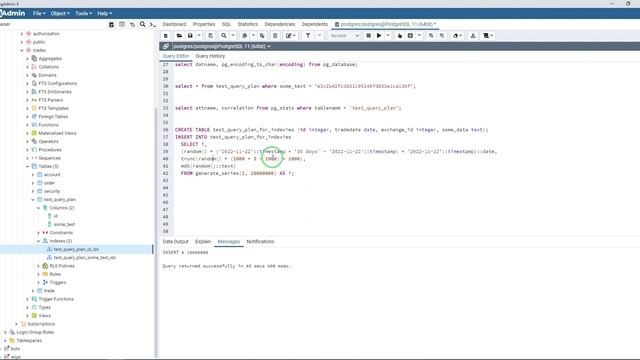Open the Clear eraser dropdown
The height and width of the screenshot is (360, 640).
point(457,36)
